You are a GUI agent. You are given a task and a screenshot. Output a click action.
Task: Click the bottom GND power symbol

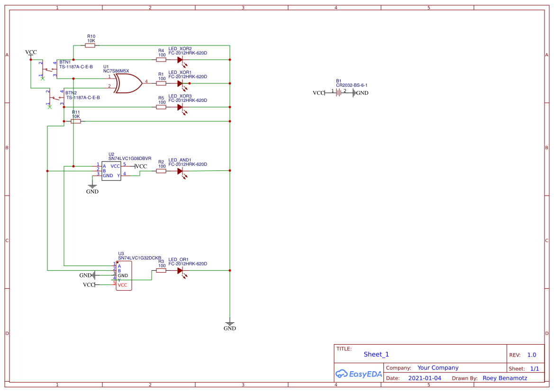tap(230, 323)
